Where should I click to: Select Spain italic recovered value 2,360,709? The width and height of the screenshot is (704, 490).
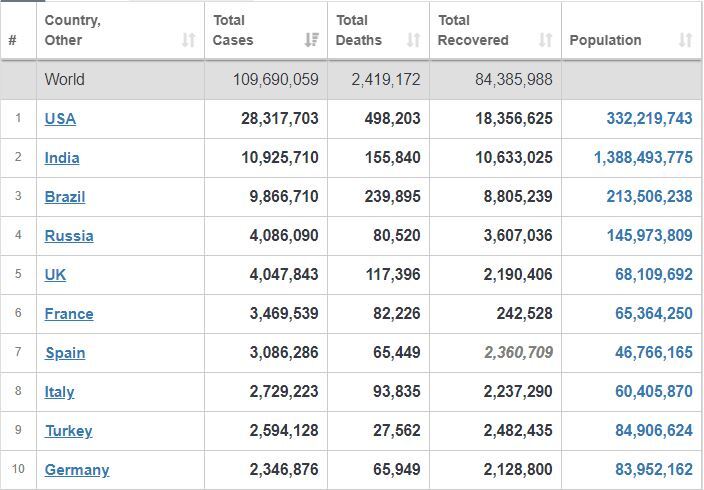[x=518, y=353]
